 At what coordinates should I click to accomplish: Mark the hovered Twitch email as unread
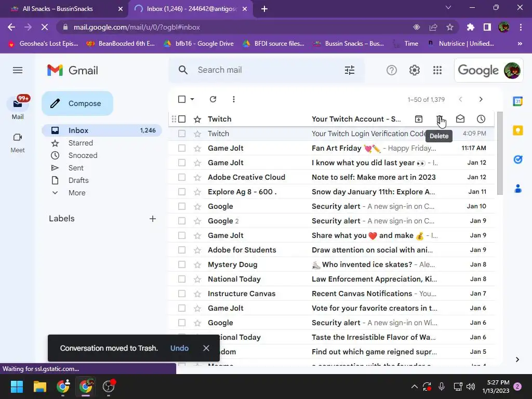[460, 119]
